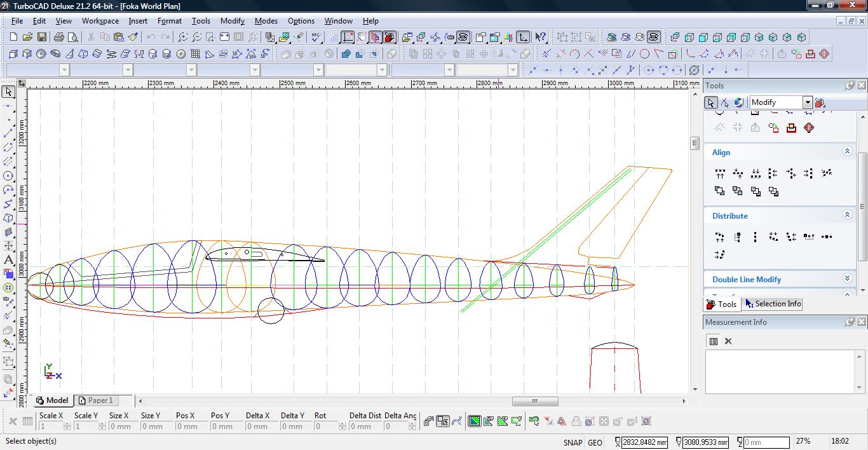Click the Save file icon
The height and width of the screenshot is (450, 868).
[x=41, y=37]
